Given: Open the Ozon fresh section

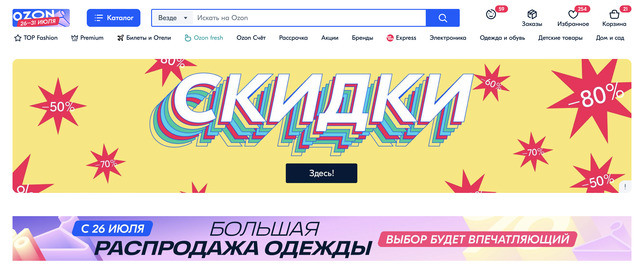Looking at the screenshot, I should coord(204,38).
